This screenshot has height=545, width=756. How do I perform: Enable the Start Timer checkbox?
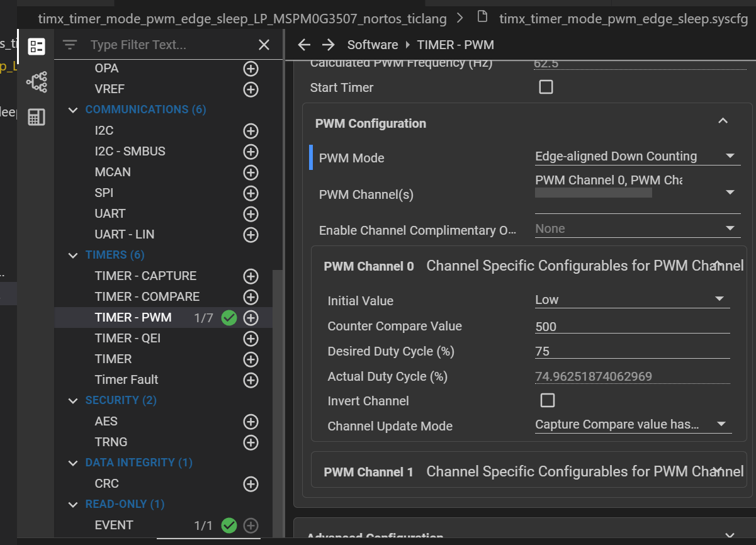click(546, 87)
